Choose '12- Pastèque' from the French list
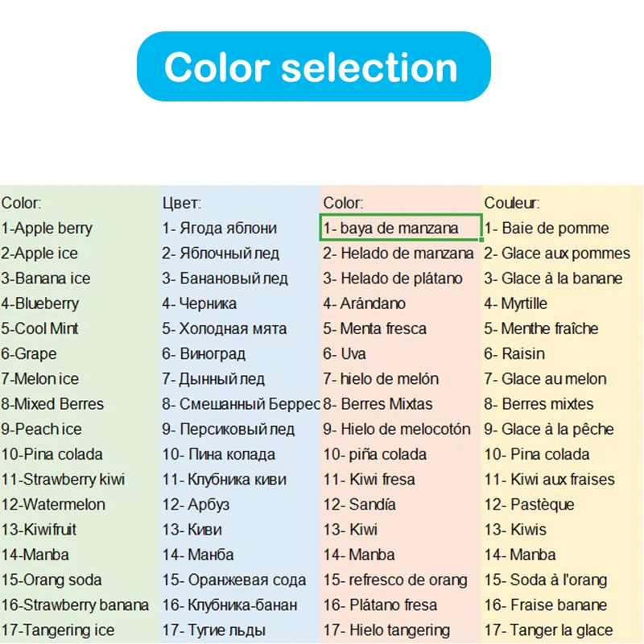This screenshot has height=644, width=644. coord(530,505)
